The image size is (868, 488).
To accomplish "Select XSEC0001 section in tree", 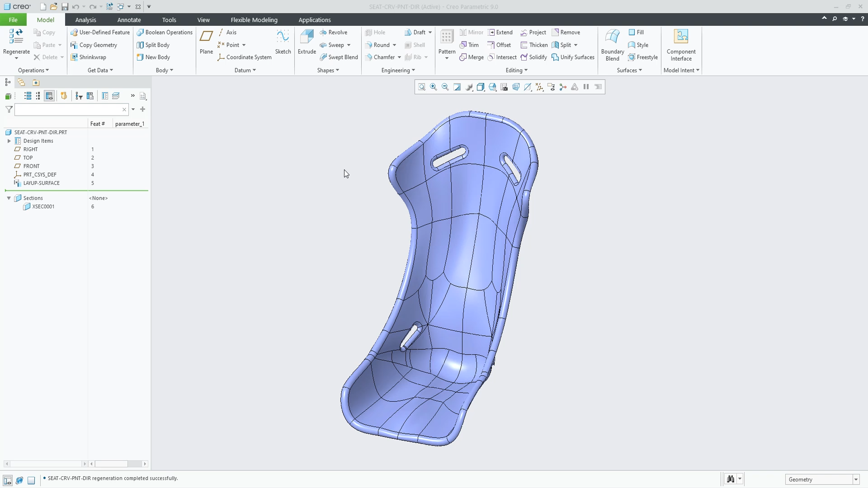I will coord(43,206).
